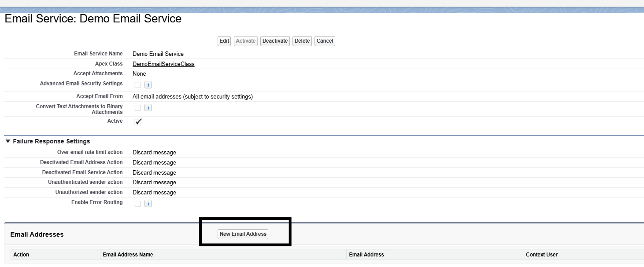Click the info icon beside Advanced Email Security Settings
The width and height of the screenshot is (644, 267).
(x=148, y=84)
